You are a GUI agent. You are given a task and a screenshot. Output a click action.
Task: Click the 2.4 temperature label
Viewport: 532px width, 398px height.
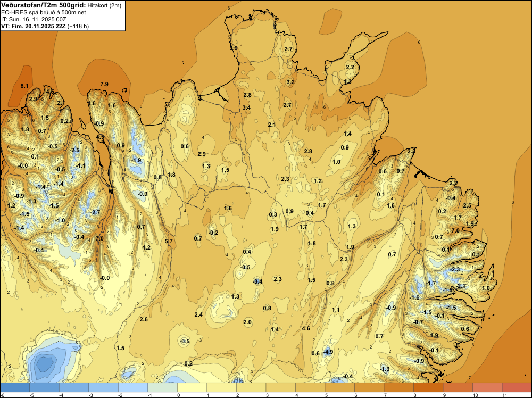point(198,314)
